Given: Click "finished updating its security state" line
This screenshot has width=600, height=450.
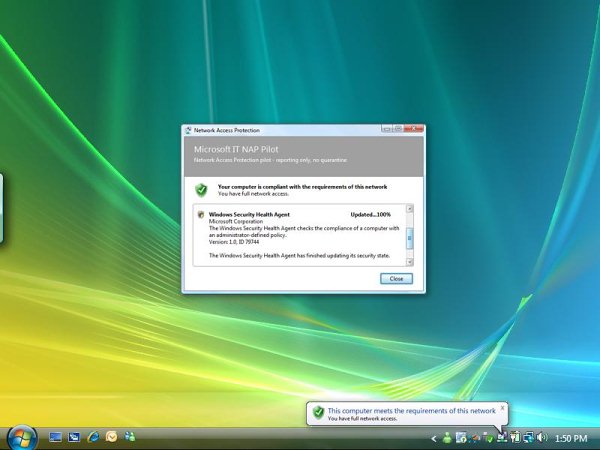Looking at the screenshot, I should click(299, 256).
